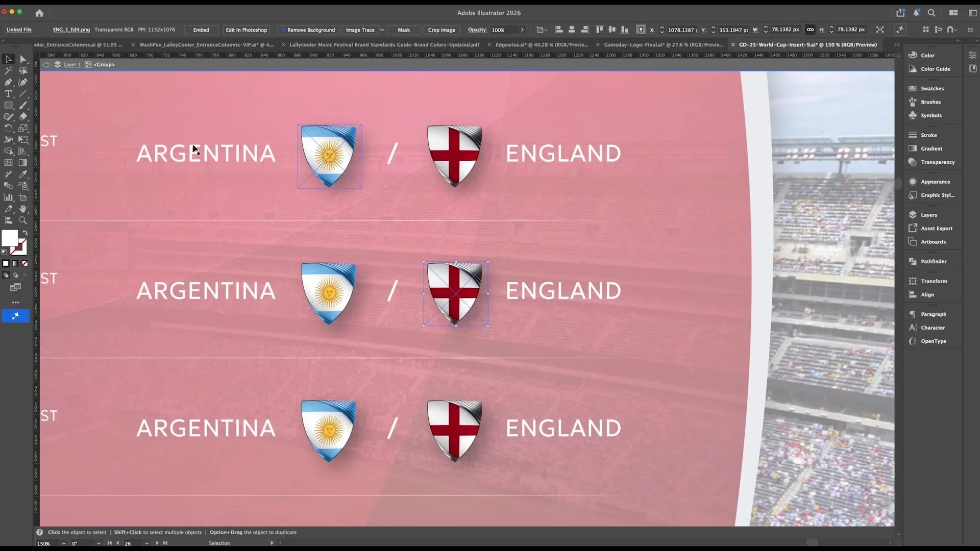Screen dimensions: 980x551
Task: Pick the Eraser tool
Action: (x=23, y=117)
